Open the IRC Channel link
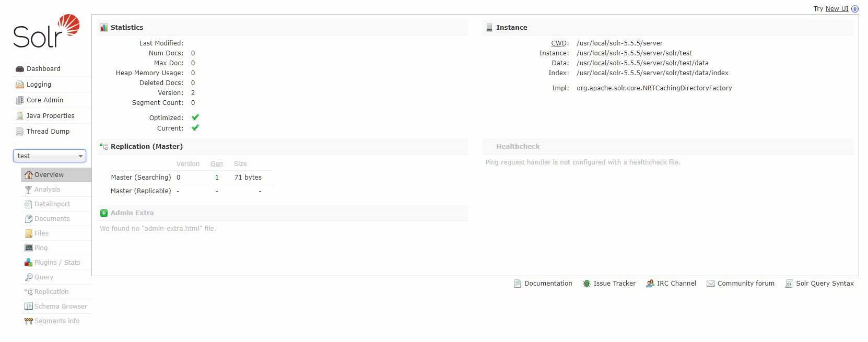Screen dimensions: 868x342 click(676, 284)
